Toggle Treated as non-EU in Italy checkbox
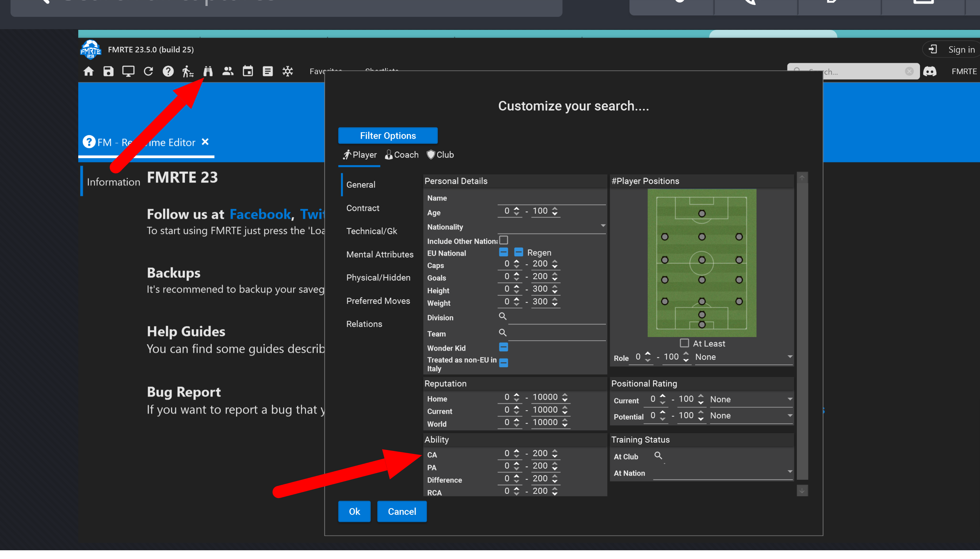This screenshot has width=980, height=559. point(504,363)
